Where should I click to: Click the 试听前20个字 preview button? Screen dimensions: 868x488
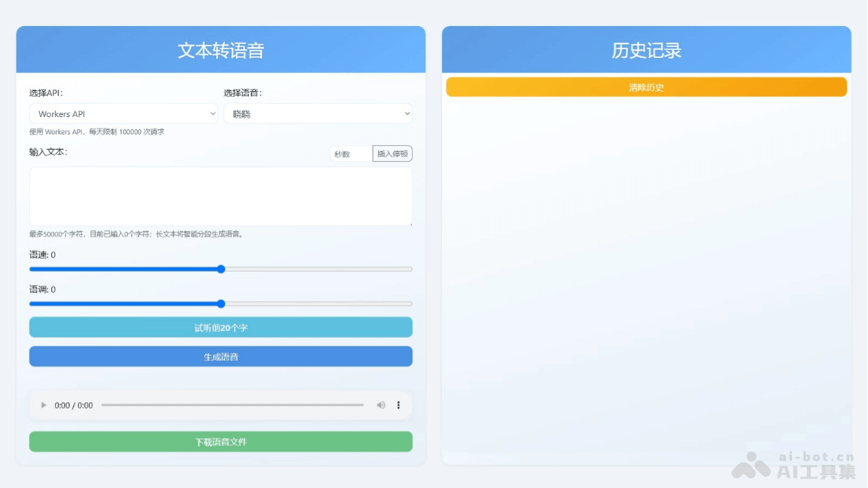pos(221,327)
